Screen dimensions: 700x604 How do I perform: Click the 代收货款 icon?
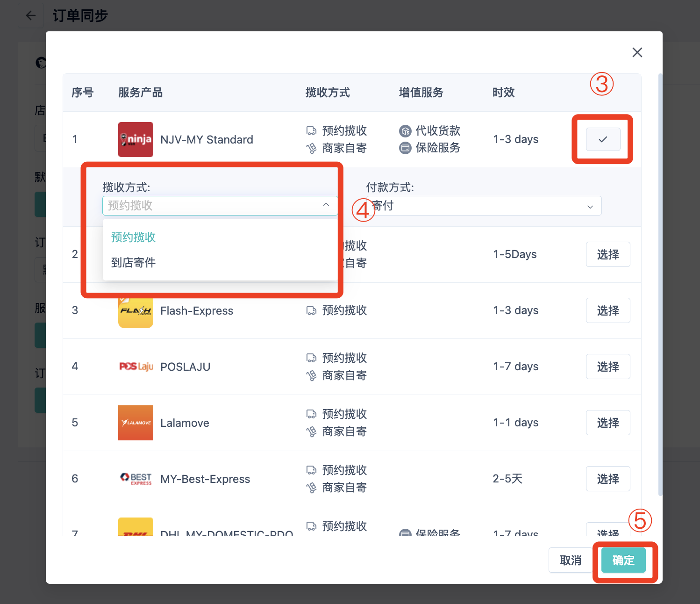tap(405, 130)
